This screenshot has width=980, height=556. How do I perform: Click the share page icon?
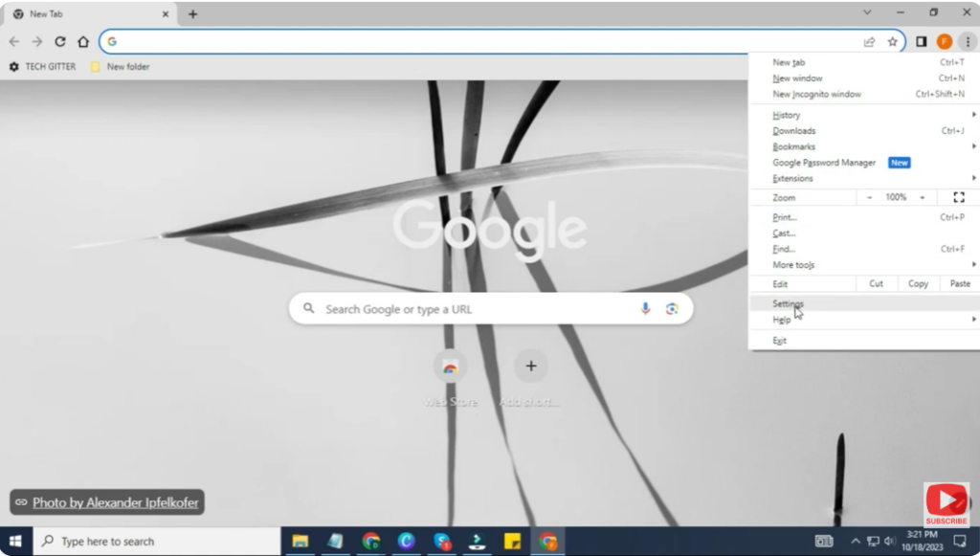click(x=869, y=41)
